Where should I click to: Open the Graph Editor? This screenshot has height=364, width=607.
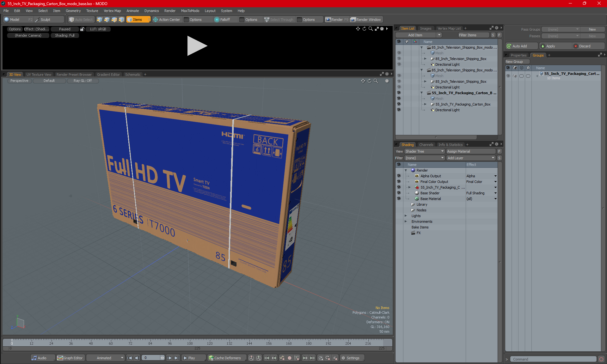coord(70,358)
